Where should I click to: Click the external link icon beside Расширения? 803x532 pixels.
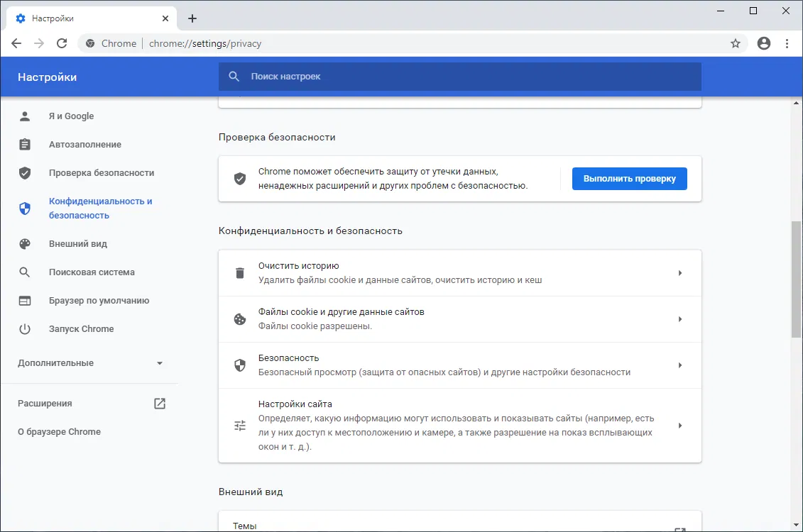coord(160,404)
